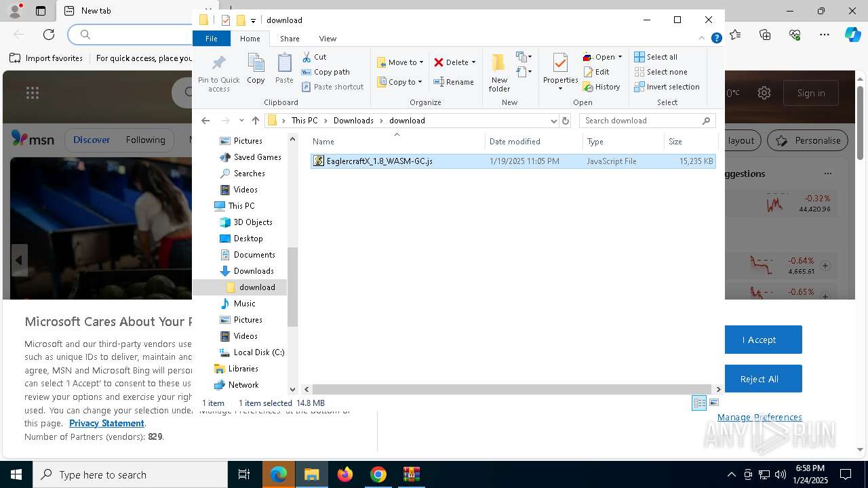Open the Recent locations dropdown arrow

pos(241,121)
